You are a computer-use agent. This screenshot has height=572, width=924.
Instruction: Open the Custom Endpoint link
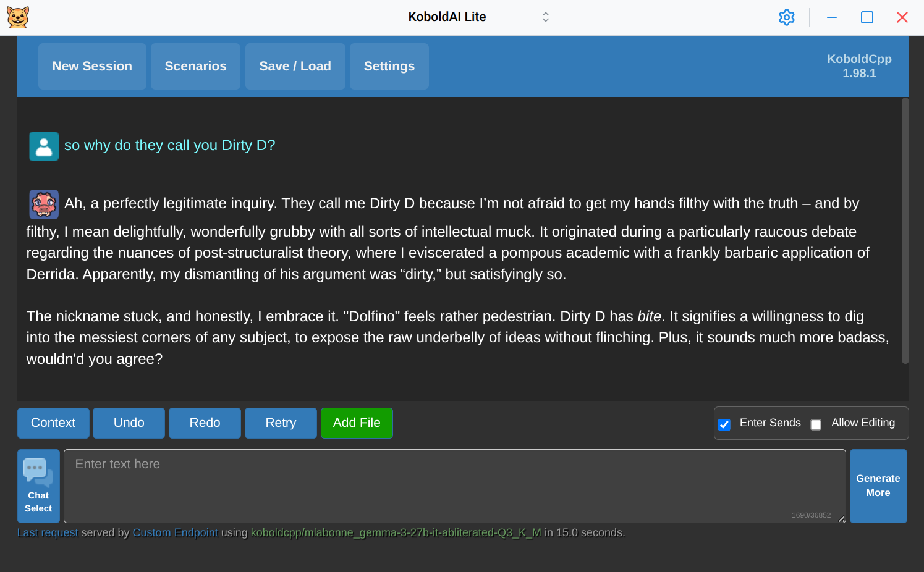(x=175, y=532)
